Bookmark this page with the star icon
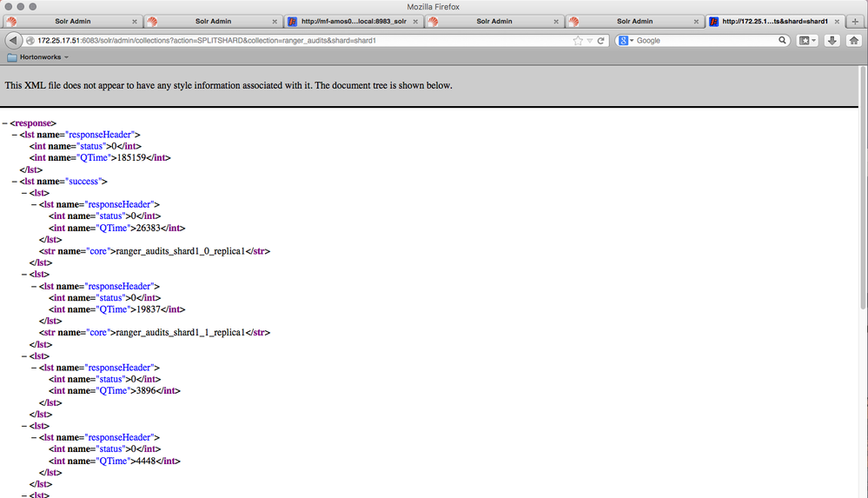 (x=578, y=41)
